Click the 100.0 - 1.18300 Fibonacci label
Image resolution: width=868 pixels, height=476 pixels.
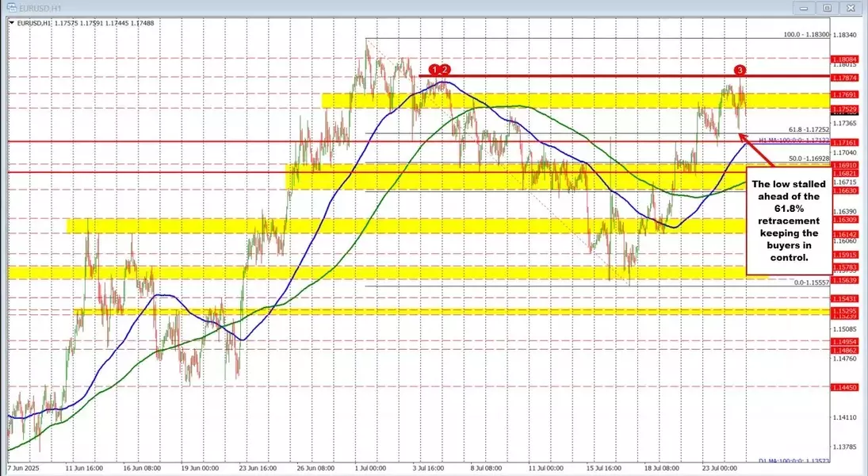(805, 35)
